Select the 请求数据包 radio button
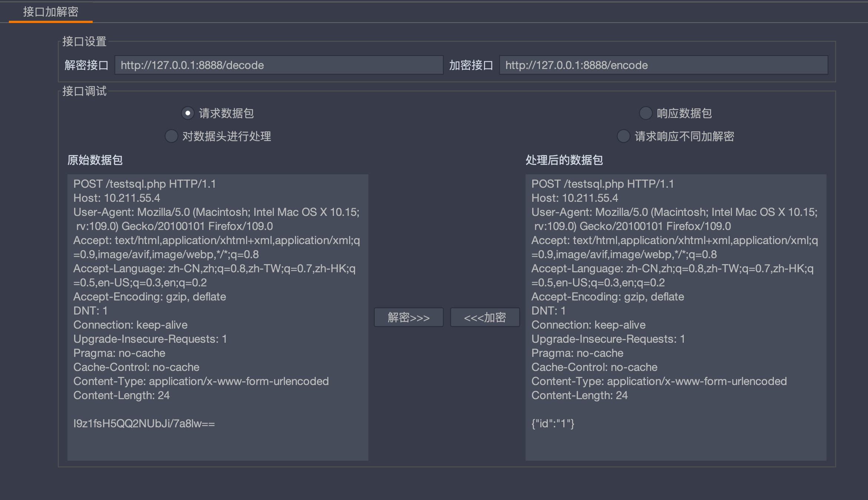 (x=188, y=113)
